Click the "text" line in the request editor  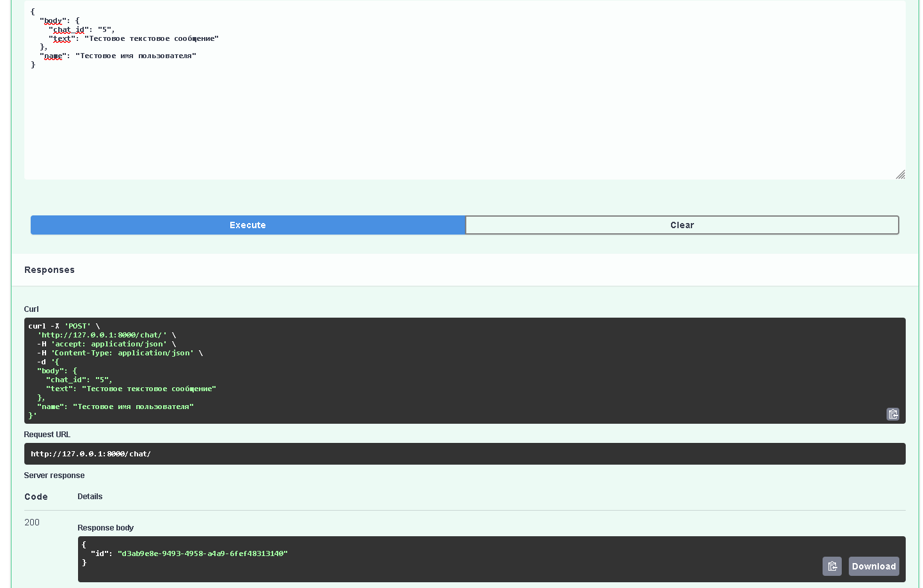pos(134,38)
